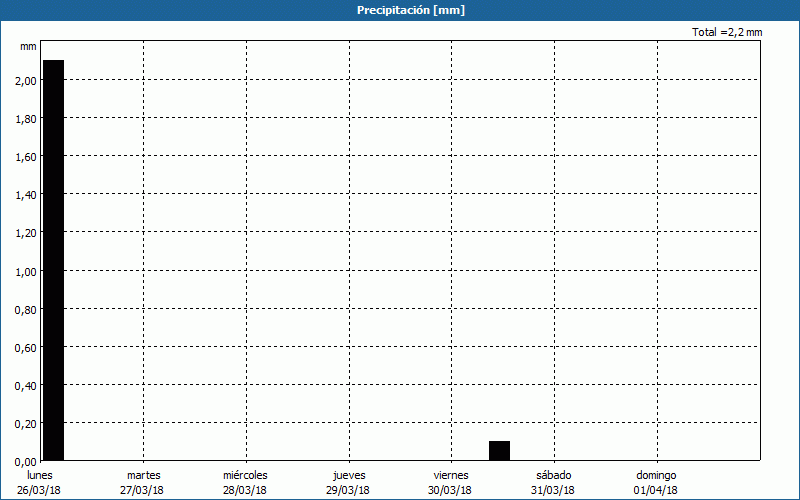Screen dimensions: 800x500
Task: Click the 0,20 y-axis value
Action: tap(26, 423)
